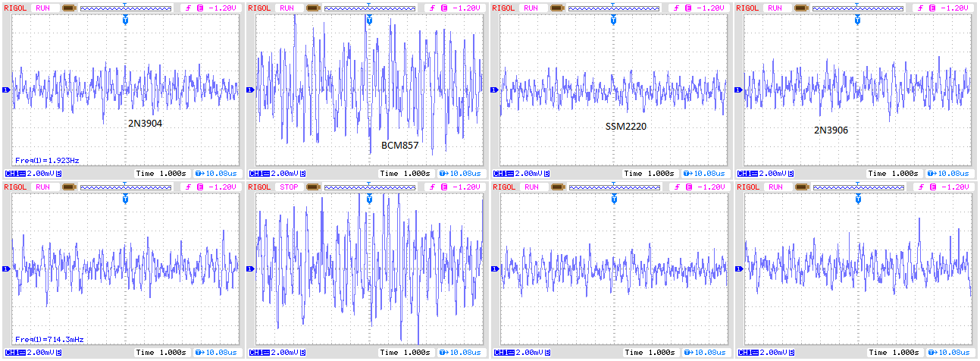Click the CH1 2.00mV scale under the 2N3904 trace
980x361 pixels.
(30, 174)
